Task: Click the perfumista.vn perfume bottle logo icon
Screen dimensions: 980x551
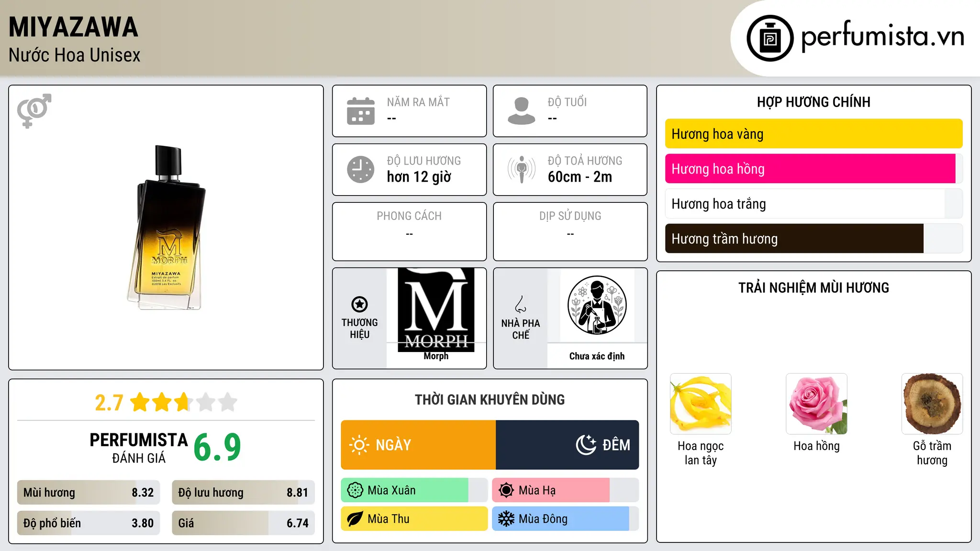Action: 770,38
